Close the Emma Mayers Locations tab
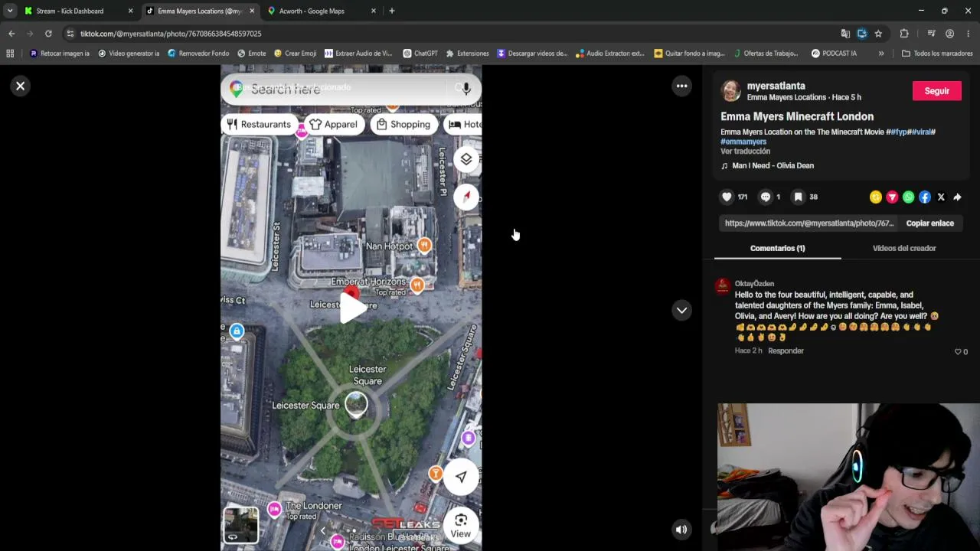This screenshot has width=980, height=551. click(x=252, y=11)
